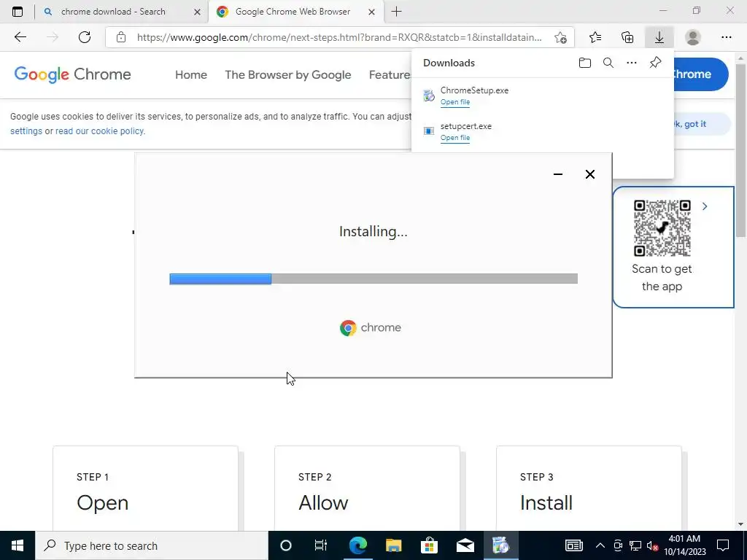
Task: Open the clock and date flyout
Action: [684, 545]
